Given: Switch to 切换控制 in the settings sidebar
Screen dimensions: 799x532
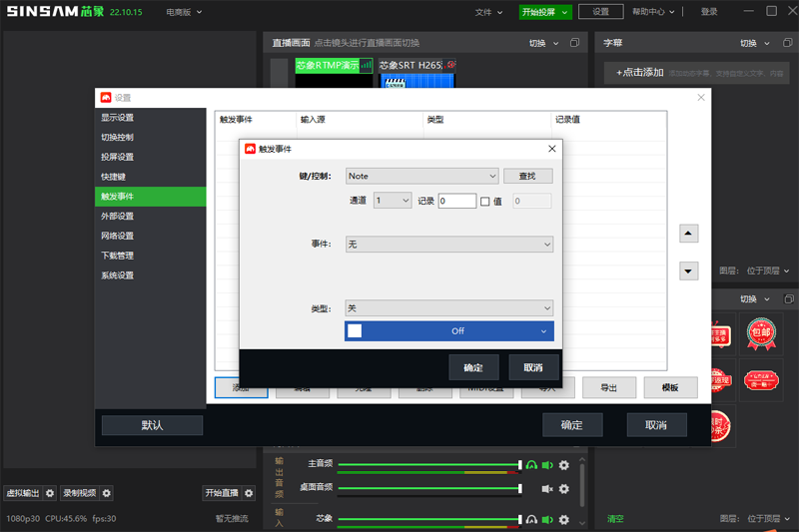Looking at the screenshot, I should pyautogui.click(x=151, y=138).
